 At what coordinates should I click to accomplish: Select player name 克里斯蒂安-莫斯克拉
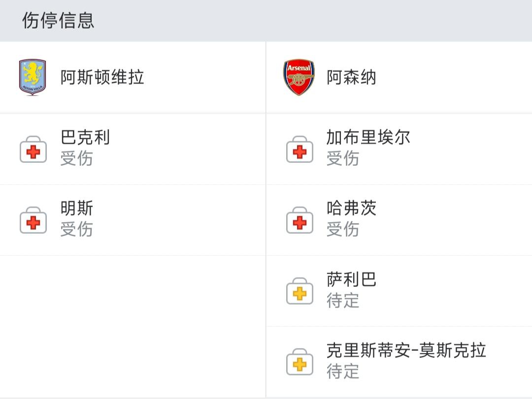coord(406,350)
